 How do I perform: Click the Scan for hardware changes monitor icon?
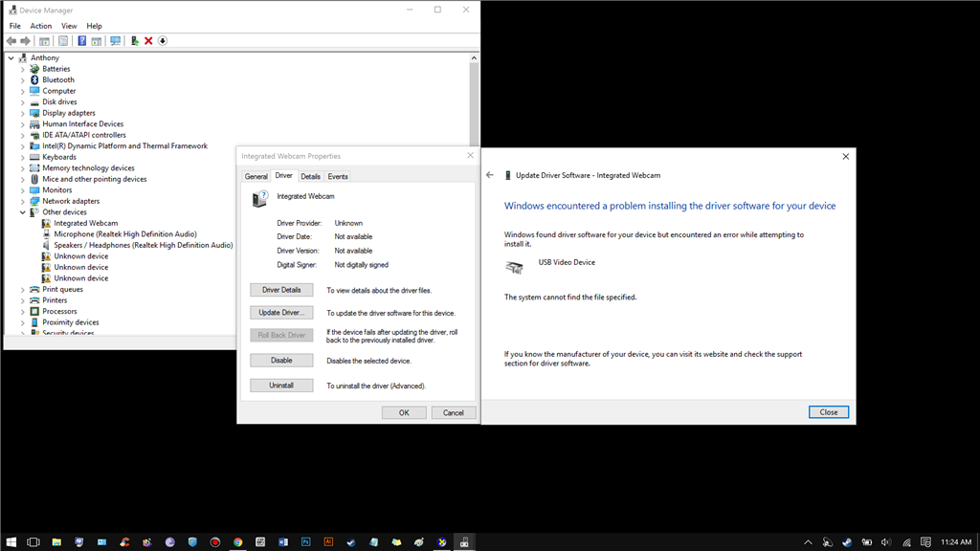(115, 41)
